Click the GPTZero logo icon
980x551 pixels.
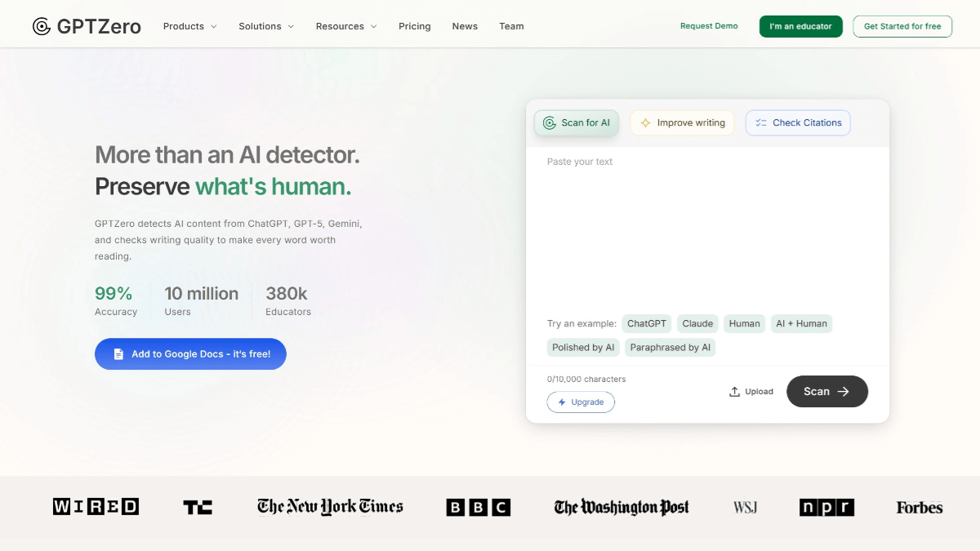tap(42, 26)
